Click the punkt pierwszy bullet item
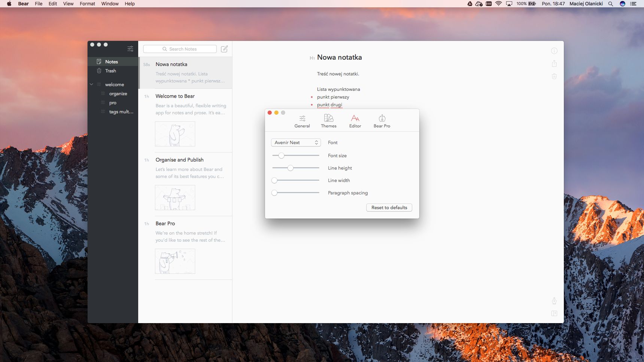The height and width of the screenshot is (362, 644). coord(333,97)
